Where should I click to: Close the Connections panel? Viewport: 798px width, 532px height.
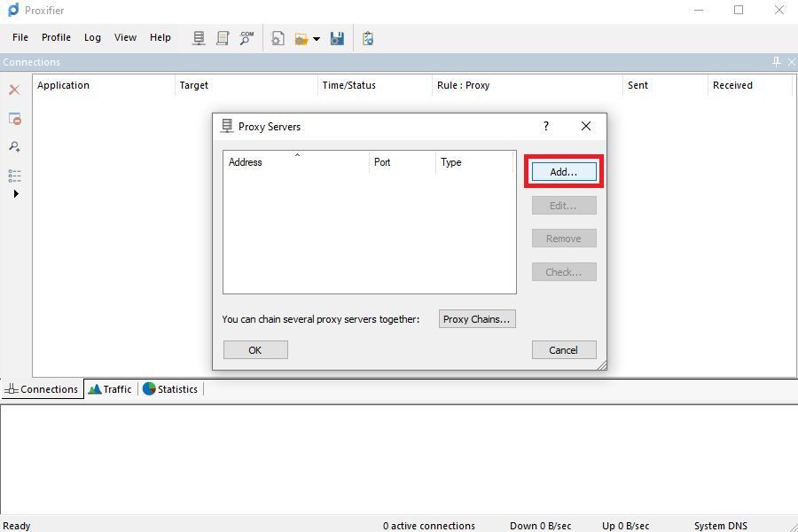click(792, 62)
